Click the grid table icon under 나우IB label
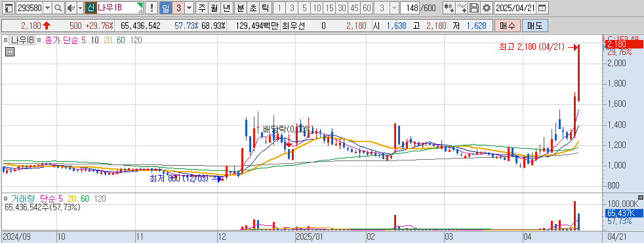The image size is (644, 243). pos(9,51)
